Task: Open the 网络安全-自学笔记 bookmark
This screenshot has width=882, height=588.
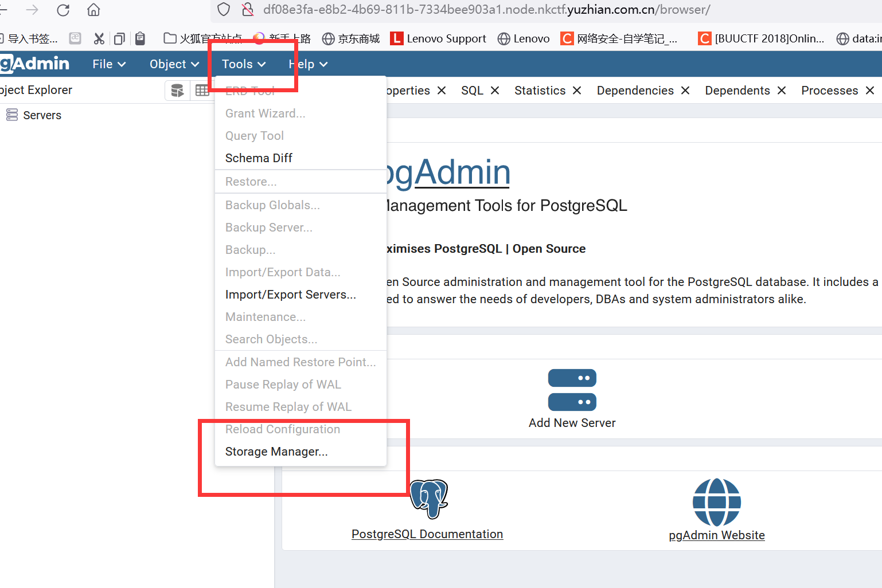Action: [619, 38]
